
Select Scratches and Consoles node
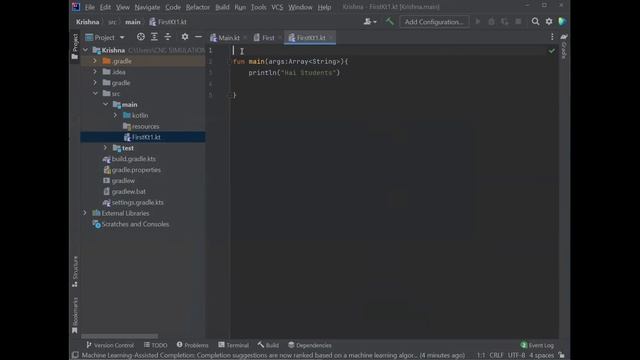(x=135, y=224)
